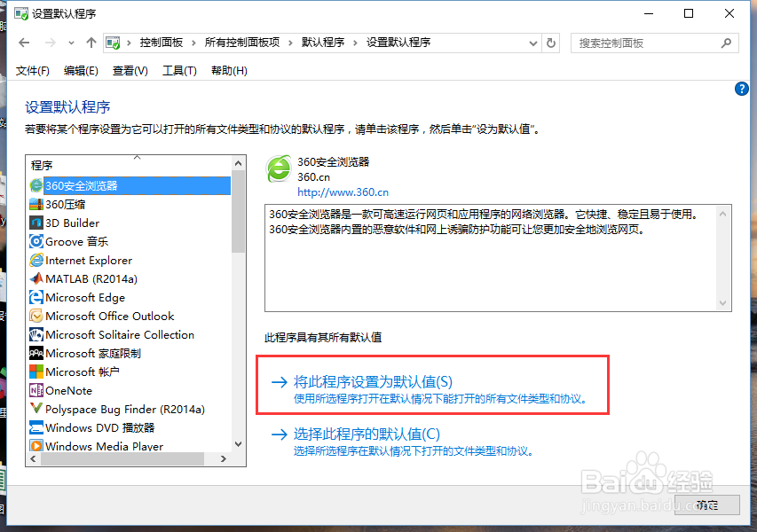Click the large 360 browser logo

tap(279, 168)
